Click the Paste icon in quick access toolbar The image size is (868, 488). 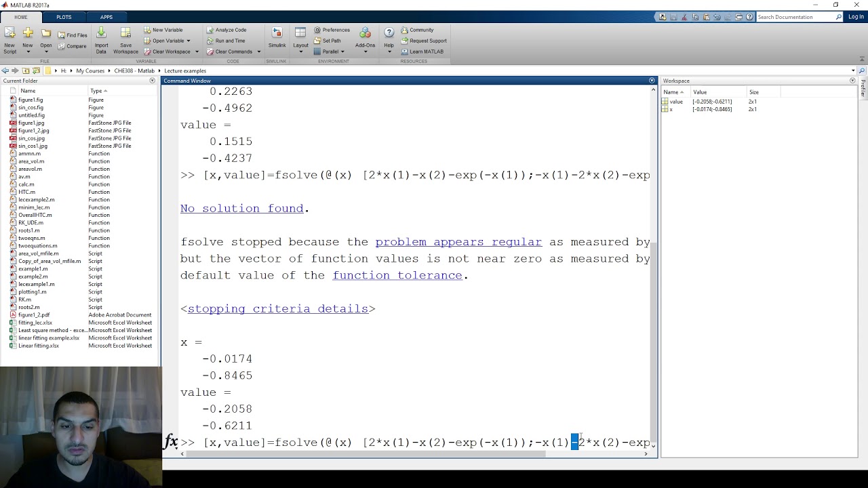[706, 17]
